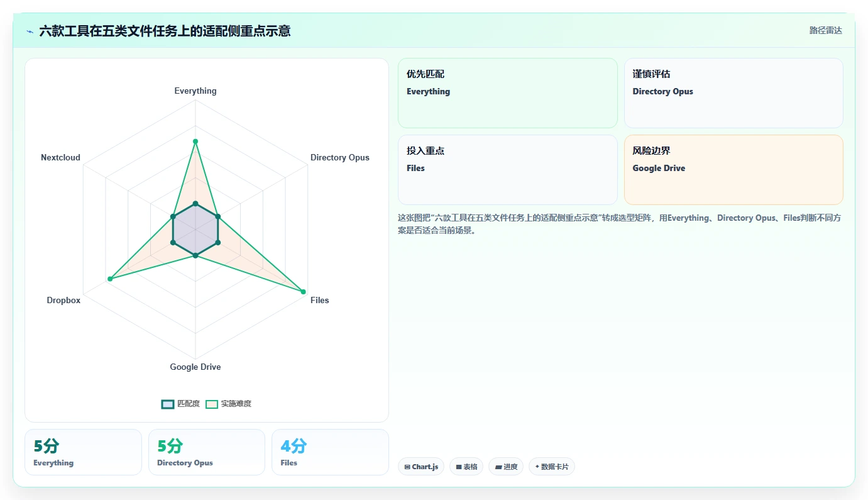868x500 pixels.
Task: Click the 实施难度 legend color box
Action: pos(212,404)
